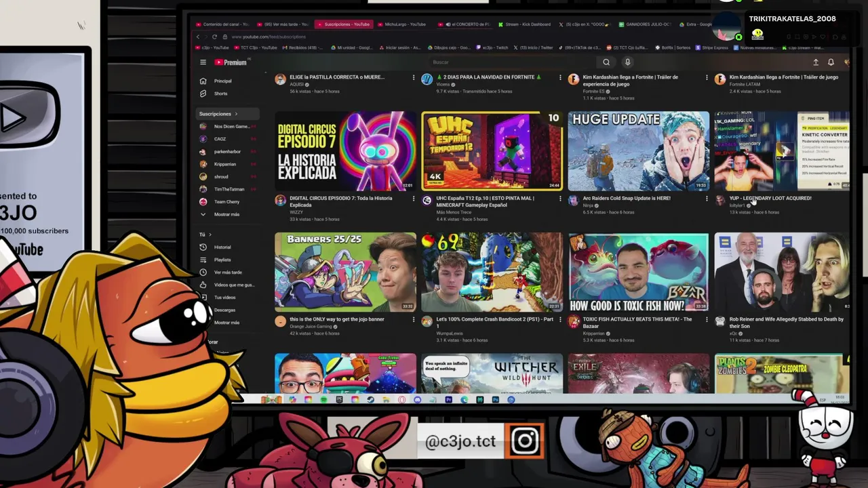
Task: Open TCT C3jo - YouTube bookmark
Action: click(255, 48)
